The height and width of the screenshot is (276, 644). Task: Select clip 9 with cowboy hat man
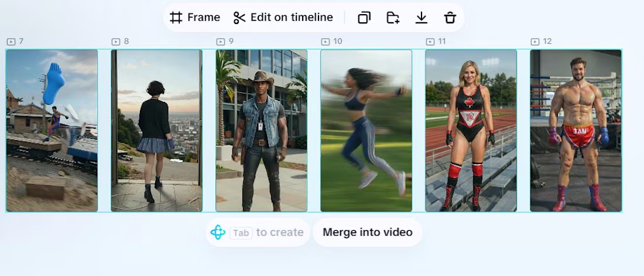(261, 131)
